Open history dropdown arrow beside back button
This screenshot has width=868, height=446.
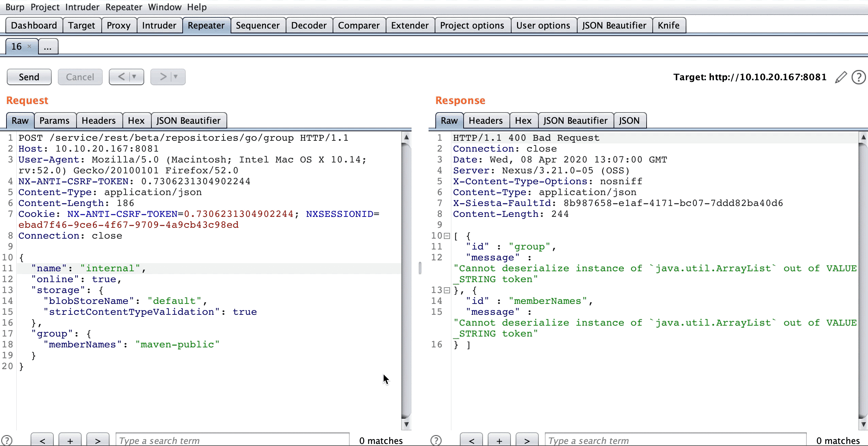pos(134,77)
